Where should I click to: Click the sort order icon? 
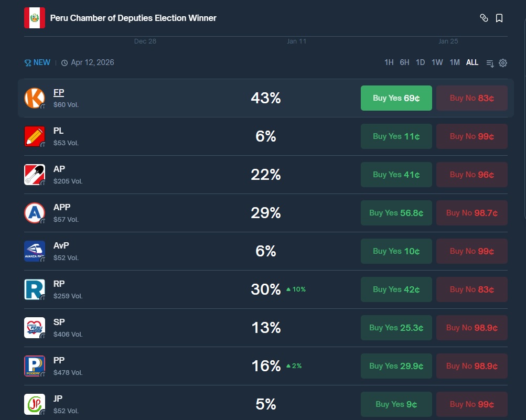click(490, 63)
